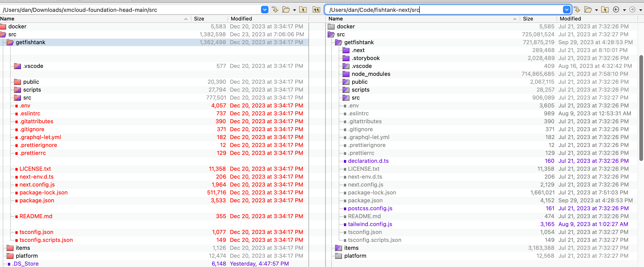Image resolution: width=644 pixels, height=267 pixels.
Task: Click the left pane .vscode folder icon
Action: (x=17, y=66)
